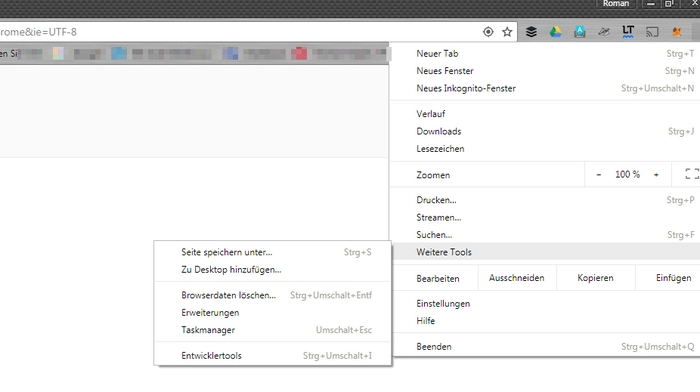Open Taskmanager from submenu
The image size is (700, 392).
(x=272, y=330)
